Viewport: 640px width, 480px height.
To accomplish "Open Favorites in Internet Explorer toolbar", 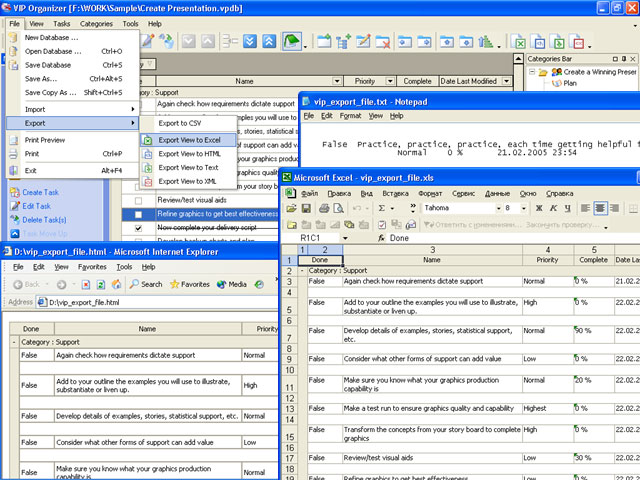I will pos(190,284).
